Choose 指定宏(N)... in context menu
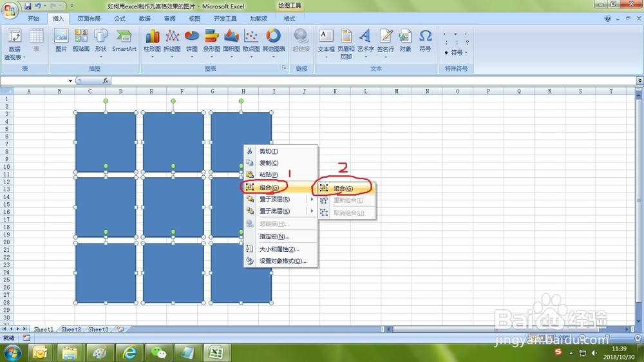The height and width of the screenshot is (362, 644). [281, 236]
